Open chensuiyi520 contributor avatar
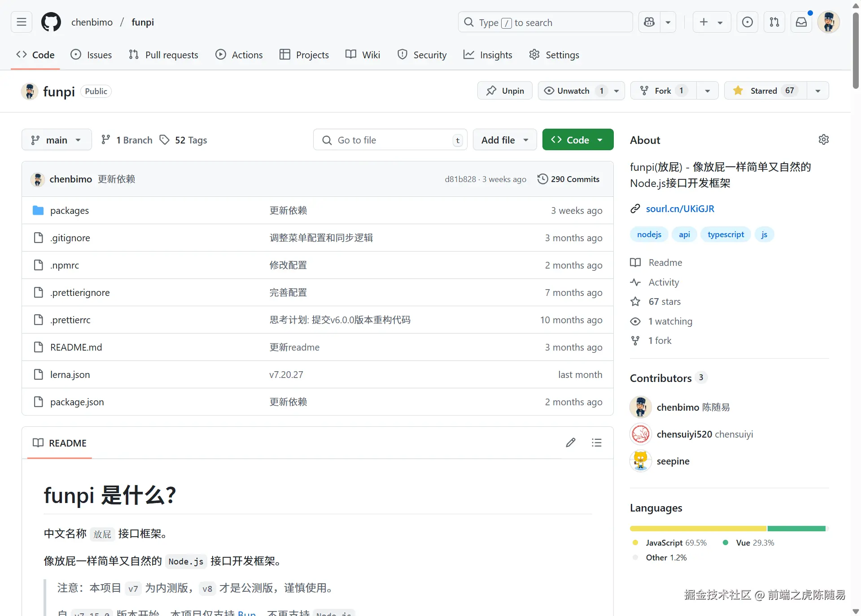Viewport: 861px width, 616px height. (641, 434)
